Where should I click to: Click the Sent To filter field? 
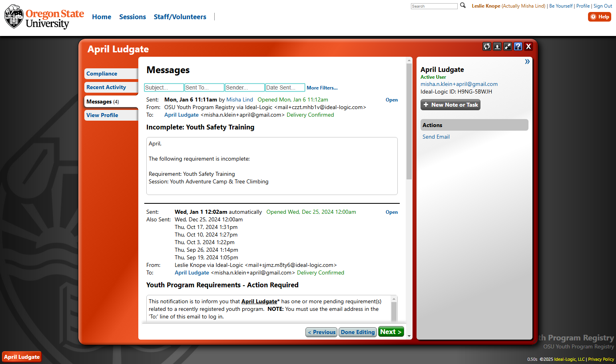[x=204, y=88]
